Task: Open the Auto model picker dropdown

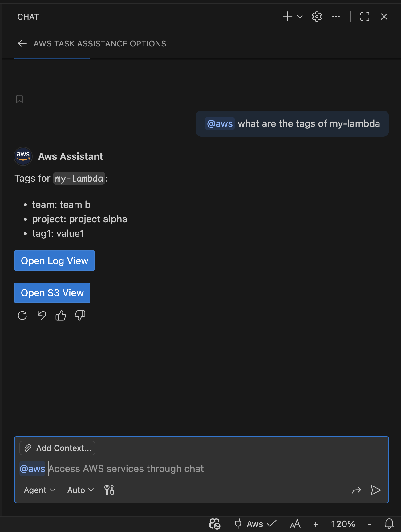Action: point(80,490)
